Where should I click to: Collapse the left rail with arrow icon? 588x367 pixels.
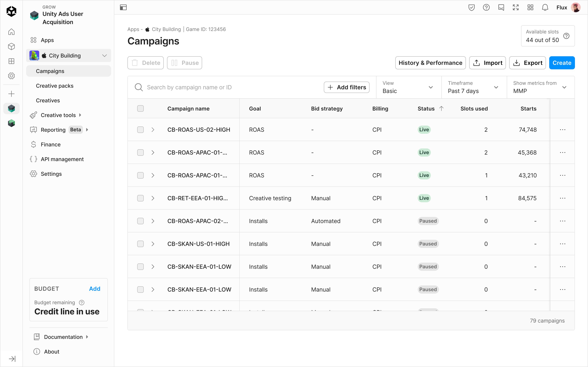click(12, 358)
